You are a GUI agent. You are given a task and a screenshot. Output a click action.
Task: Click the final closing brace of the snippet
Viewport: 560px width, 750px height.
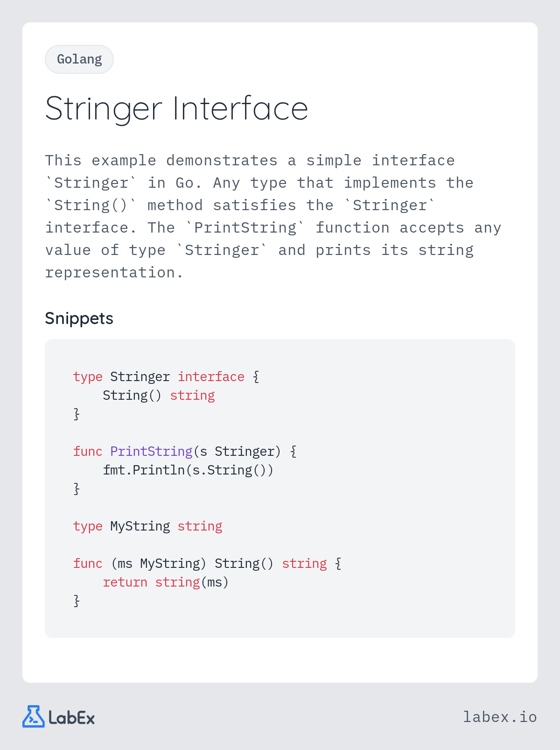click(77, 601)
